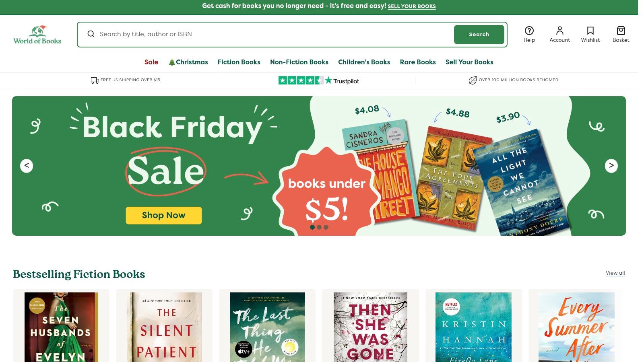This screenshot has height=362, width=644.
Task: Open the Sale category
Action: [151, 62]
